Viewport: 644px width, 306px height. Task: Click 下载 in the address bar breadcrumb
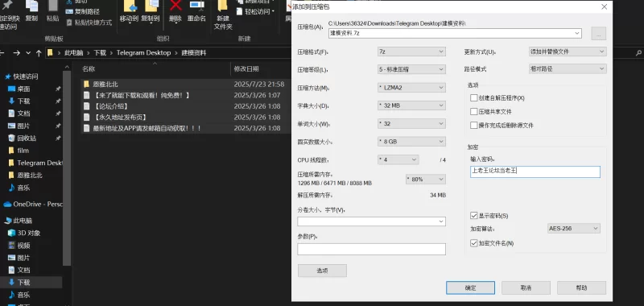point(100,53)
